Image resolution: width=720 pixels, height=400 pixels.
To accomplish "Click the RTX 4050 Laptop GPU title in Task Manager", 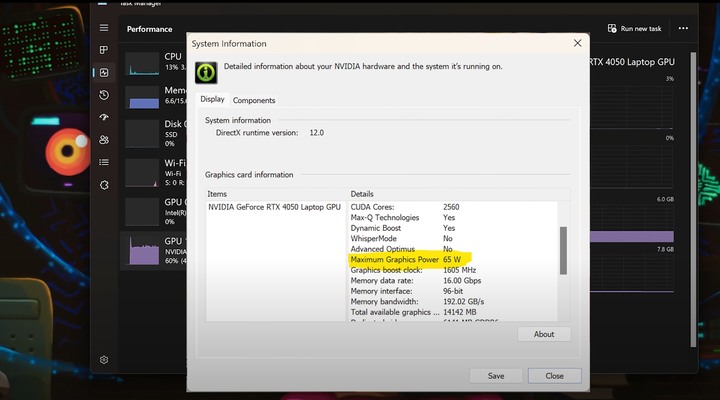I will (632, 62).
